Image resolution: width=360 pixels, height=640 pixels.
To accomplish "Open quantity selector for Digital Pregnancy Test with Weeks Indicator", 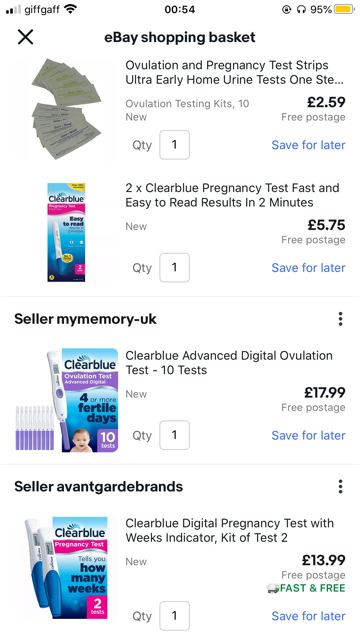I will pyautogui.click(x=174, y=616).
